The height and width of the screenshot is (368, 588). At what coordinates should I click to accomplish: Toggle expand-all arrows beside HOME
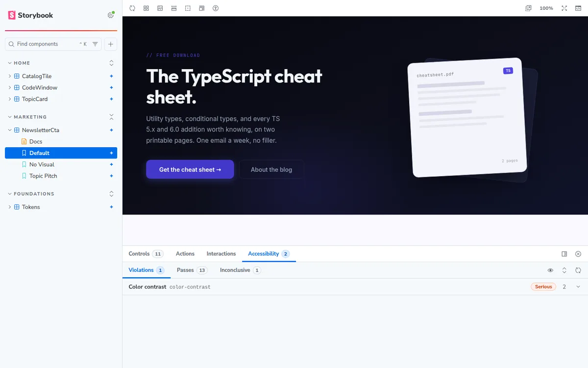111,63
